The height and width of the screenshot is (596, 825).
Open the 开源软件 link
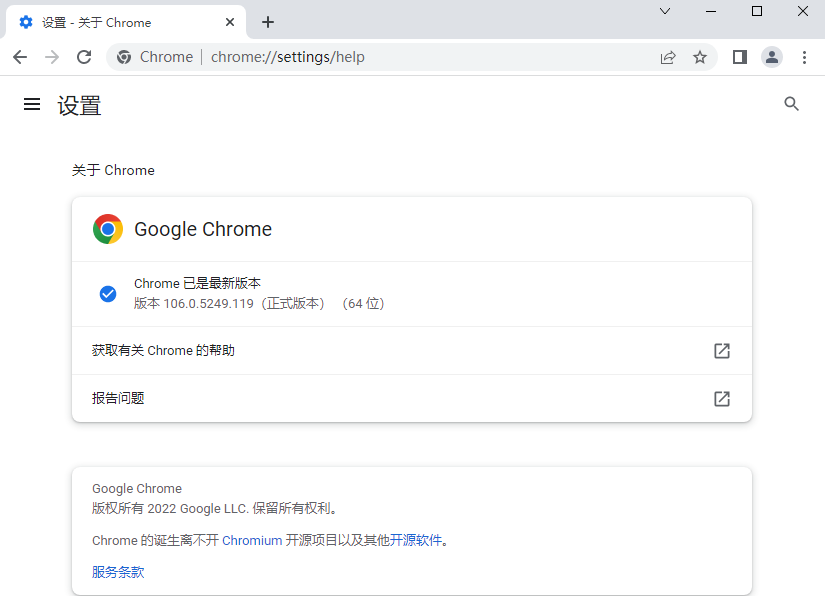416,540
